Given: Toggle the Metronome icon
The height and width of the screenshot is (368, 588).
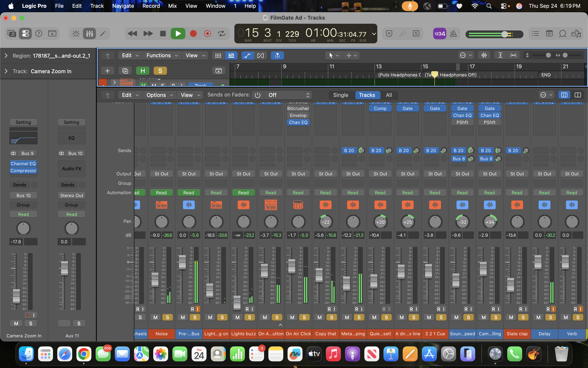Looking at the screenshot, I should tap(453, 34).
